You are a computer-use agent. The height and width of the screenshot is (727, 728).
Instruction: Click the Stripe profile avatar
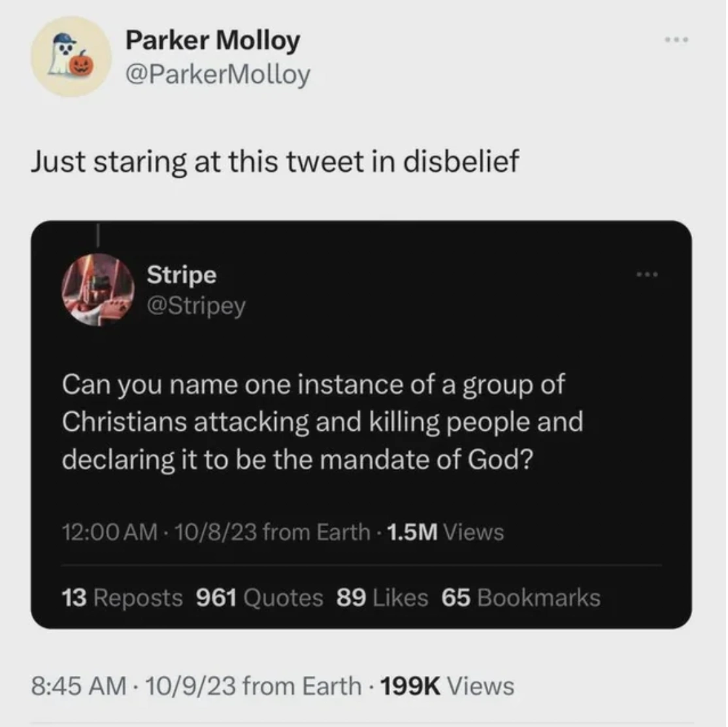[97, 289]
